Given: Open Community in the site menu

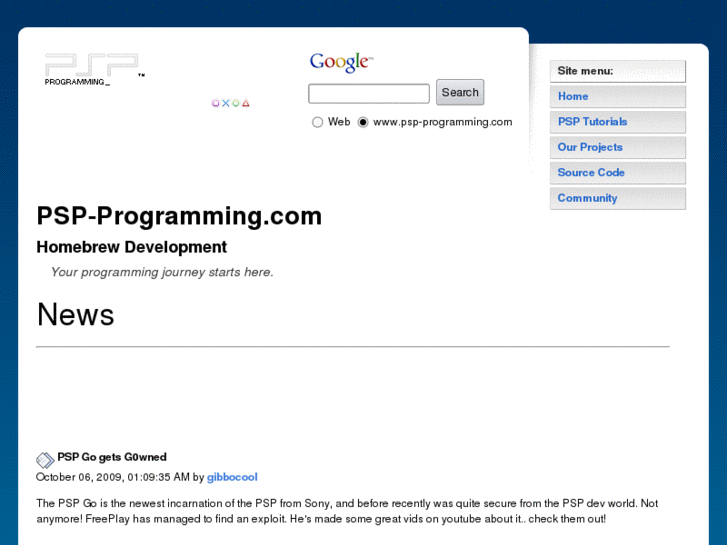Looking at the screenshot, I should click(618, 199).
